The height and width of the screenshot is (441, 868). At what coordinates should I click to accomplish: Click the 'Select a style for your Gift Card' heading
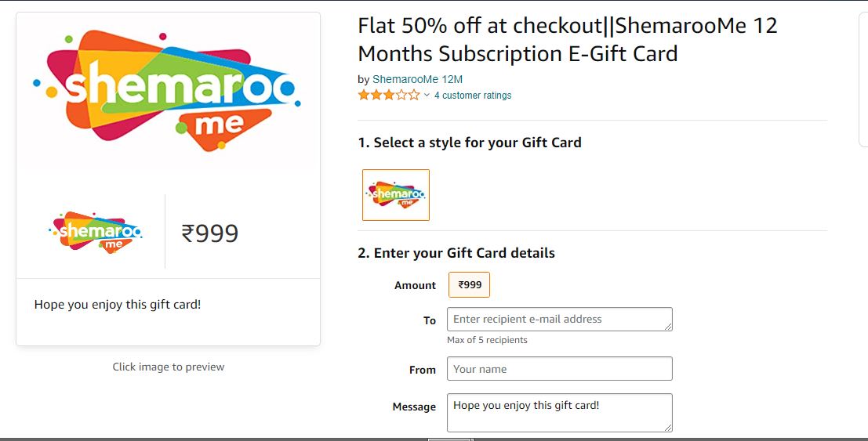(x=478, y=143)
